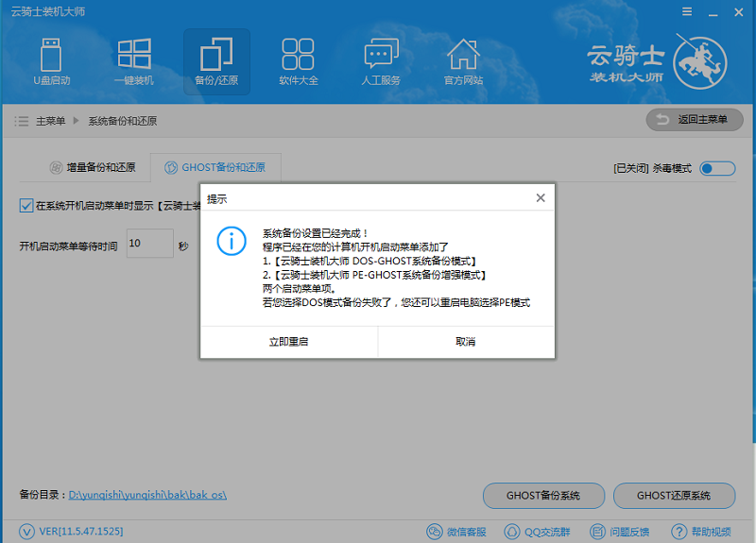
Task: Open 人工服务 chat support
Action: tap(381, 61)
